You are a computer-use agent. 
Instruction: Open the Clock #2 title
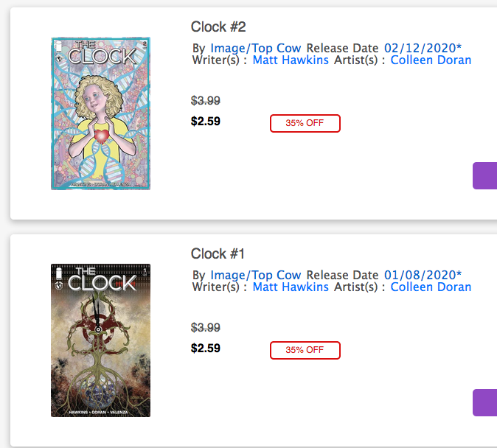point(218,27)
